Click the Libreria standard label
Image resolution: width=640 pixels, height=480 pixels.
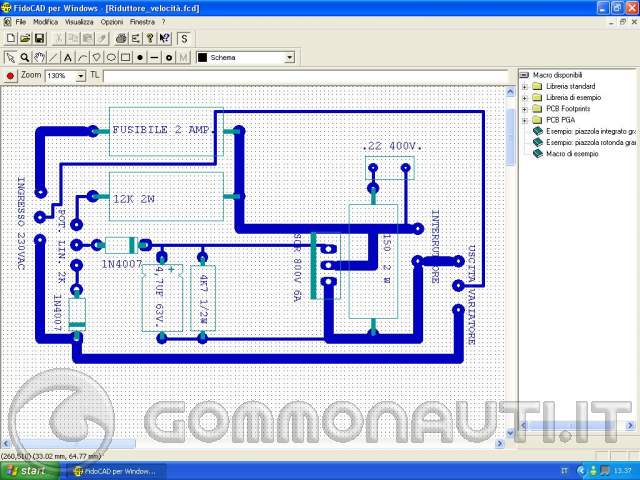571,87
